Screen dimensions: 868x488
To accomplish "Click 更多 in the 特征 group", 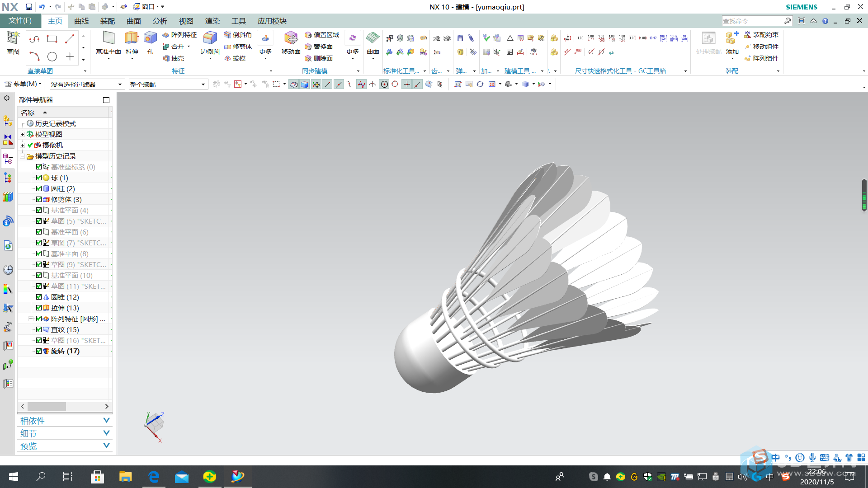I will pos(265,45).
